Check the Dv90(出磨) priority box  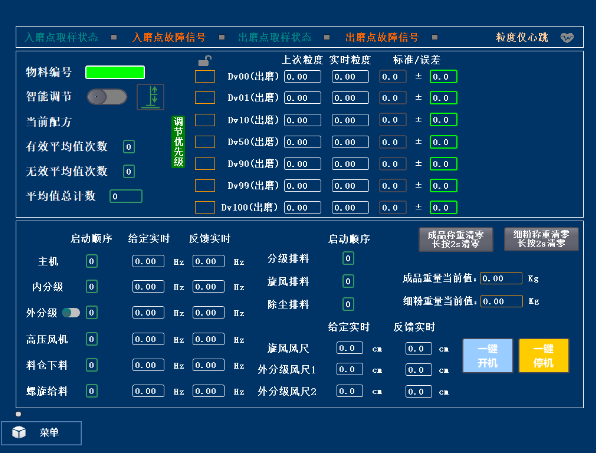[205, 164]
